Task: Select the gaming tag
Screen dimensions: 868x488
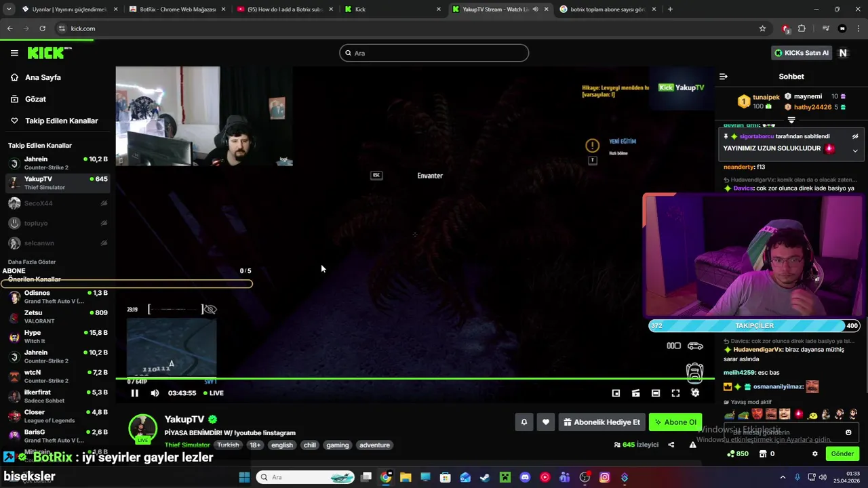Action: 337,445
